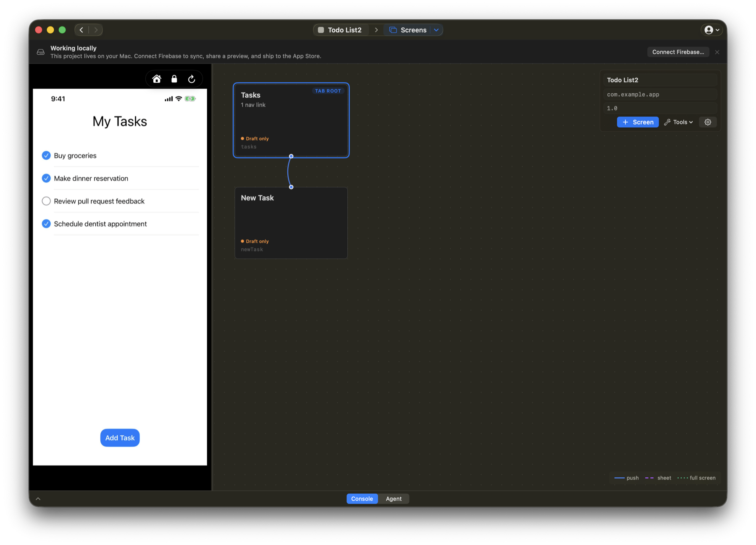
Task: Click connector node above New Task card
Action: tap(291, 187)
